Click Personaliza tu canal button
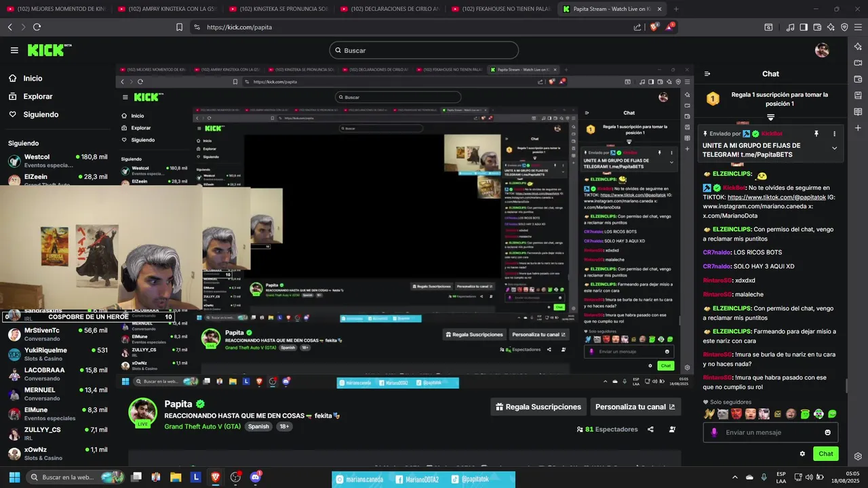 point(635,407)
